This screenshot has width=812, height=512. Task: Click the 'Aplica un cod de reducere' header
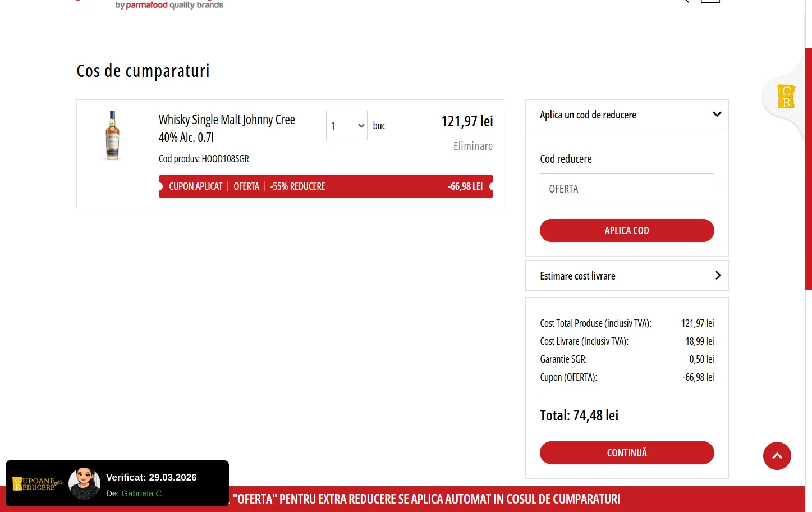pyautogui.click(x=588, y=115)
